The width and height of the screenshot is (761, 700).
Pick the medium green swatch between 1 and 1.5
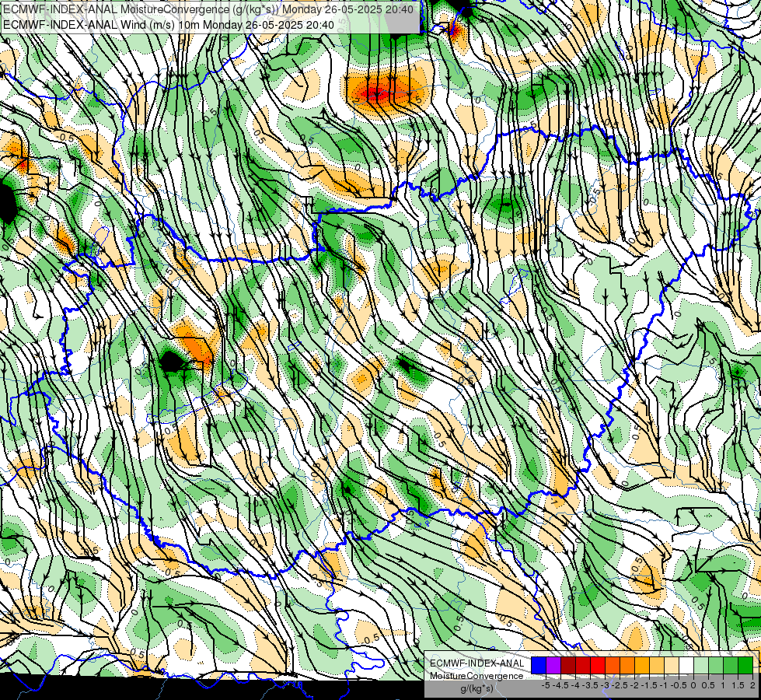(731, 665)
